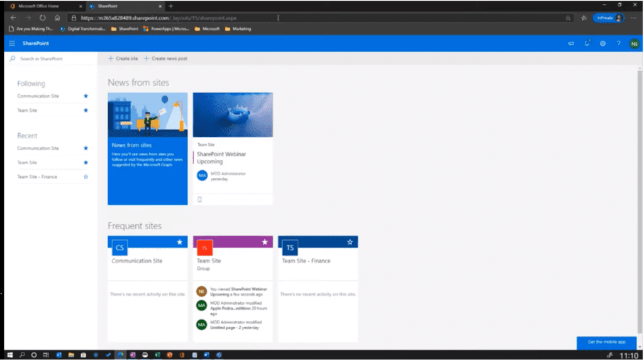Viewport: 644px width, 360px height.
Task: Switch to the Microsoft Office Home tab
Action: (47, 6)
